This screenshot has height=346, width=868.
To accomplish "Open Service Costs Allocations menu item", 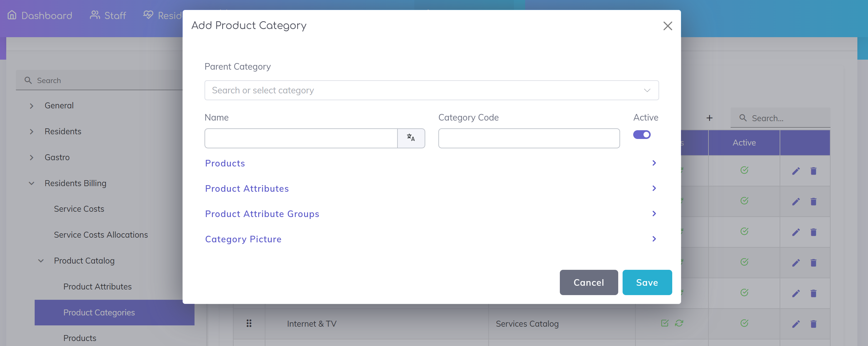I will click(x=101, y=235).
